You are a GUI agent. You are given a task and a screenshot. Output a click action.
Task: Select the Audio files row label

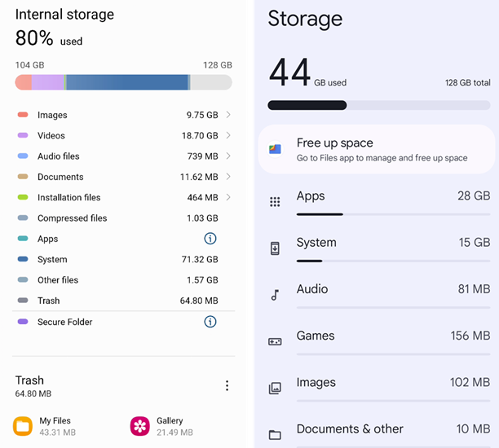tap(59, 156)
